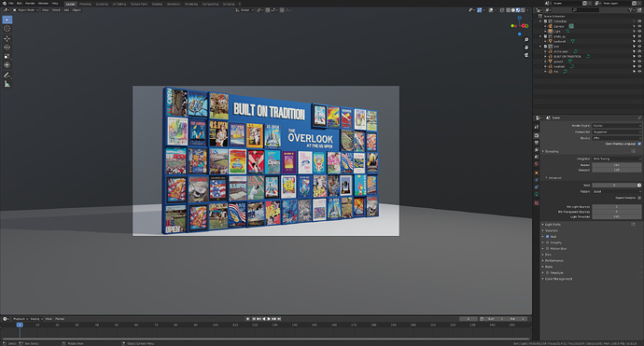This screenshot has width=644, height=346.
Task: Hide the ground object in outliner
Action: [x=639, y=62]
